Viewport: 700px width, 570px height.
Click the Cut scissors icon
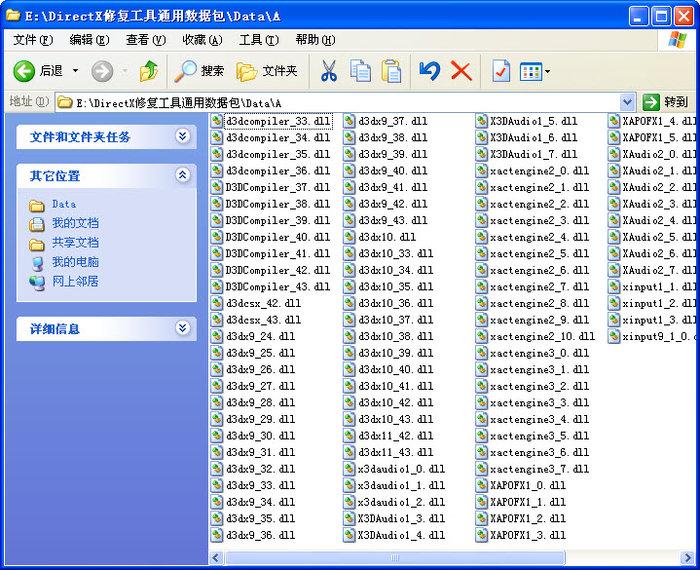(329, 71)
